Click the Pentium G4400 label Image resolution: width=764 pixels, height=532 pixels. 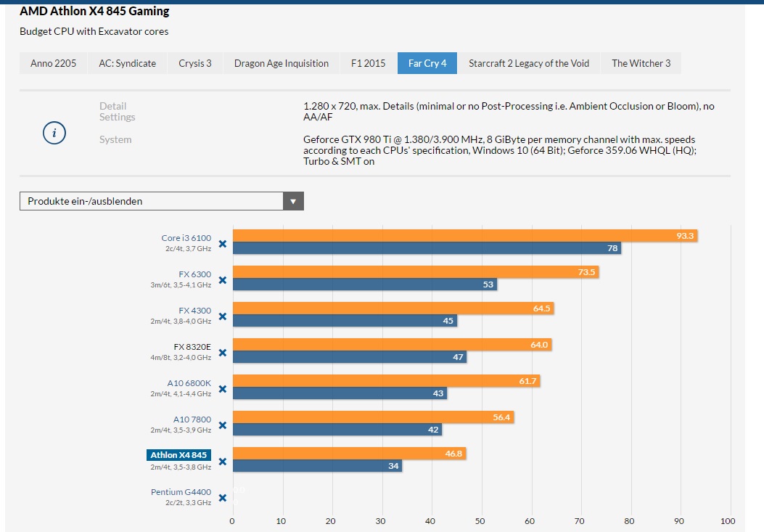181,492
